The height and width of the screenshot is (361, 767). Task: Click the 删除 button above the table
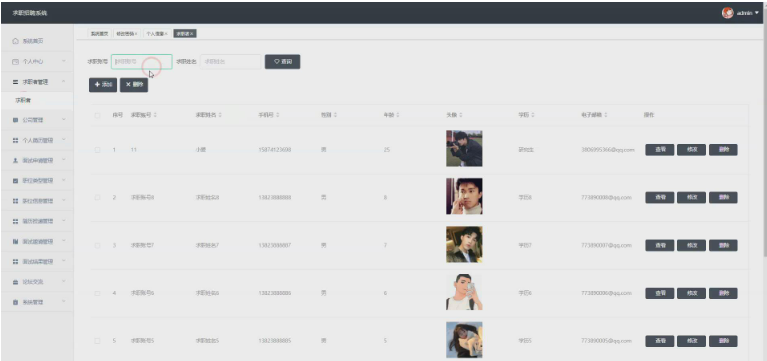134,85
